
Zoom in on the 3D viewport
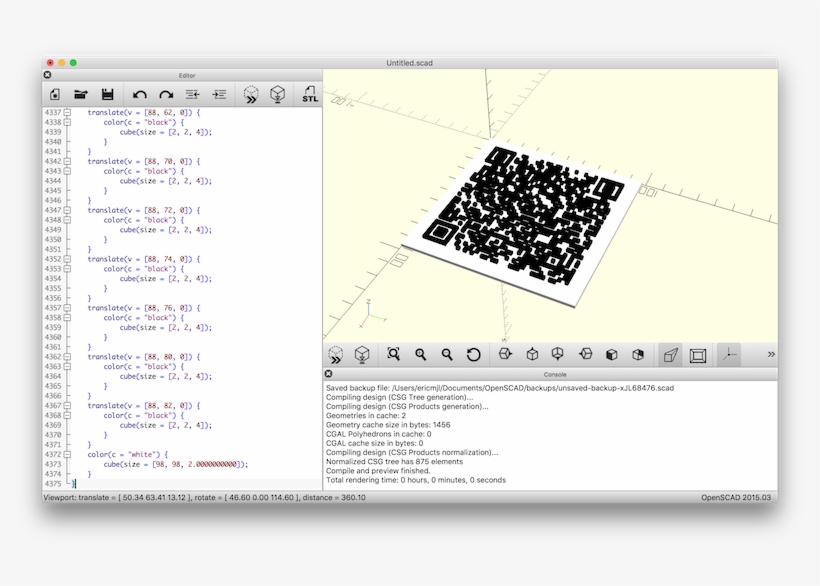419,355
